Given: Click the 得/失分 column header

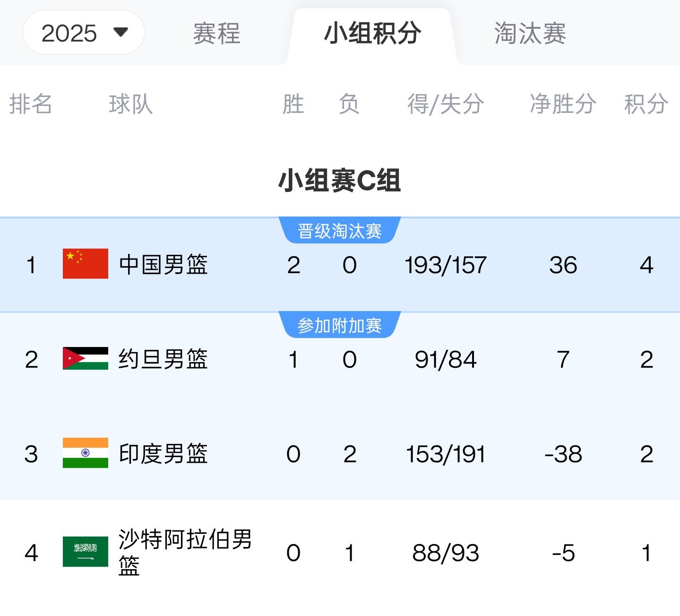Looking at the screenshot, I should tap(446, 104).
